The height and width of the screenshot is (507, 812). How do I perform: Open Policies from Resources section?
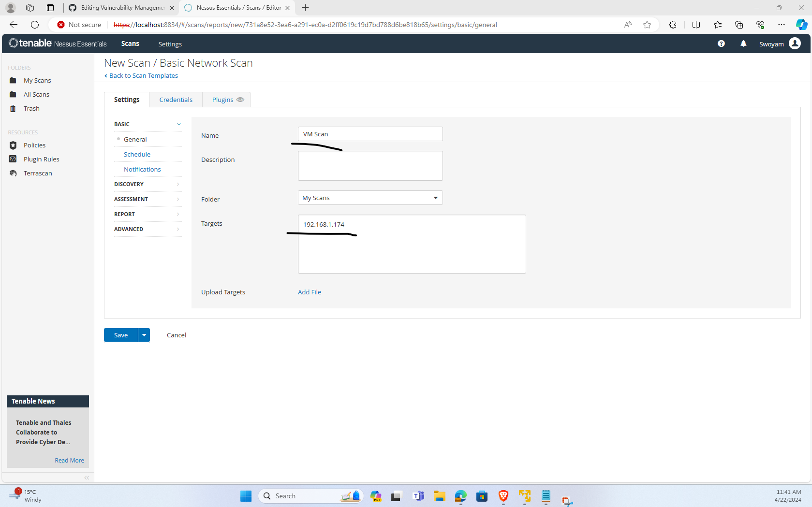(34, 145)
